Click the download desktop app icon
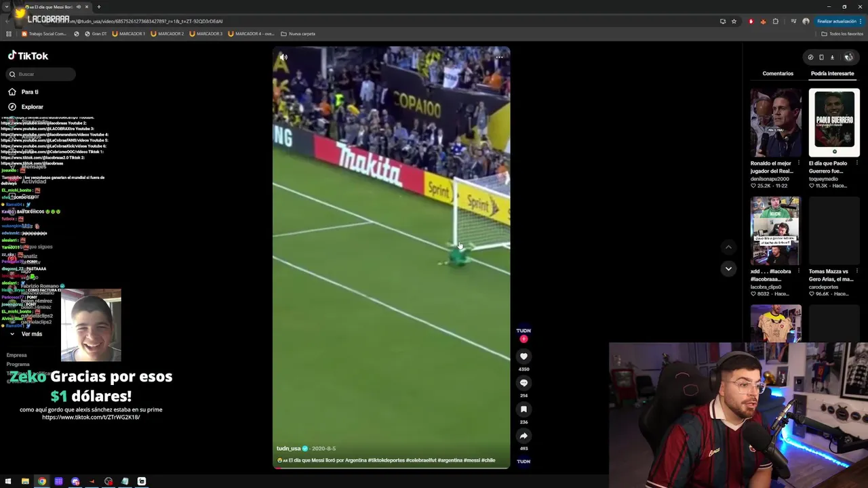868x488 pixels. point(832,57)
